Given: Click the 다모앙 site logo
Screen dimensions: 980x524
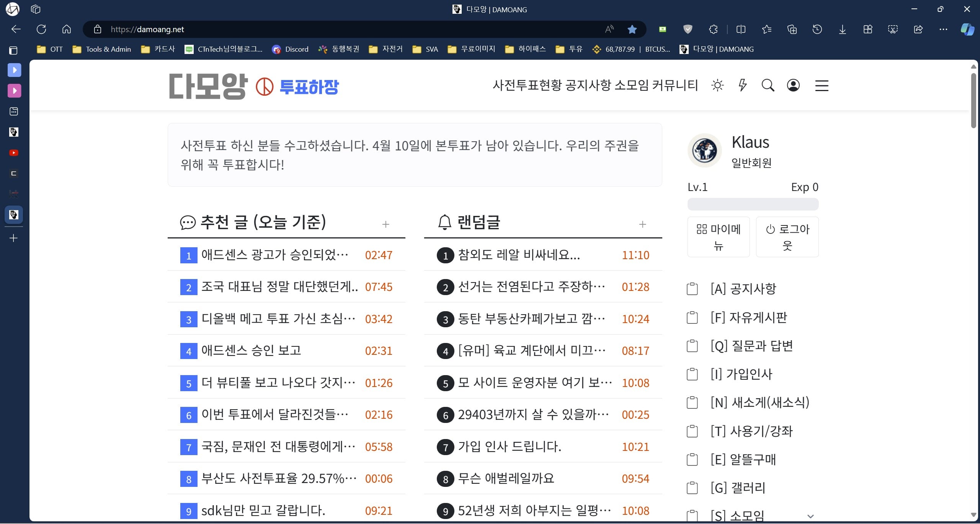Looking at the screenshot, I should tap(208, 87).
